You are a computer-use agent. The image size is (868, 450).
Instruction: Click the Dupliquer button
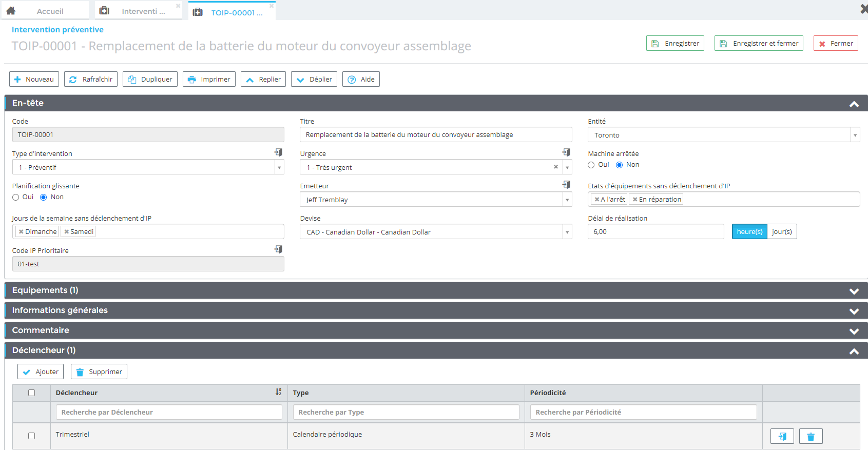point(150,80)
